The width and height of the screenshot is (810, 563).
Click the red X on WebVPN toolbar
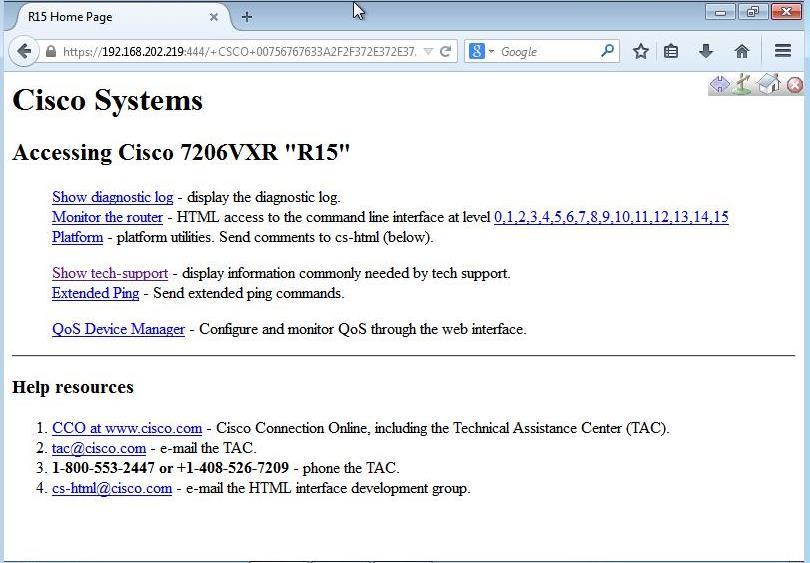pyautogui.click(x=795, y=85)
